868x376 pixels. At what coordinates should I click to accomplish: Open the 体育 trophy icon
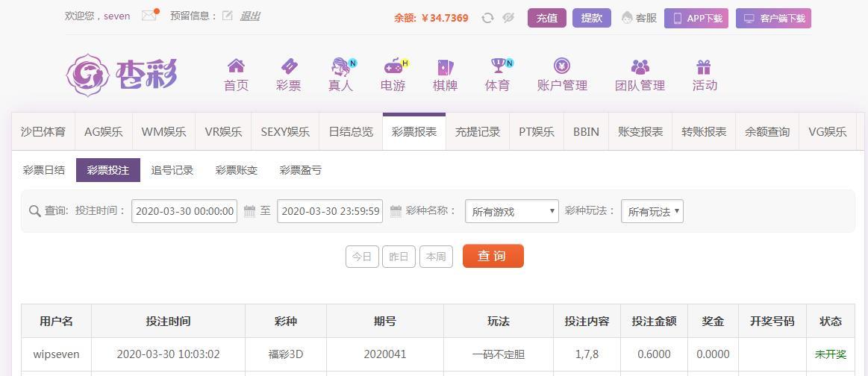coord(499,66)
